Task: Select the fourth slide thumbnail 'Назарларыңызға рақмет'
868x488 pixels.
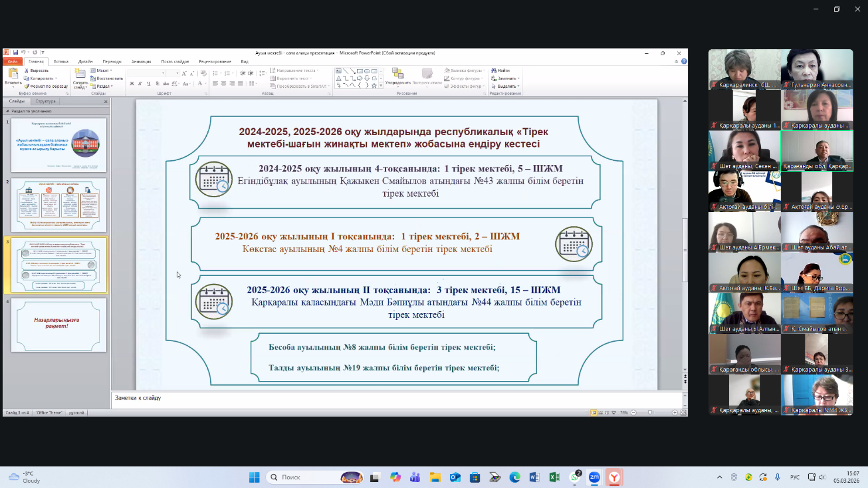Action: pos(59,325)
